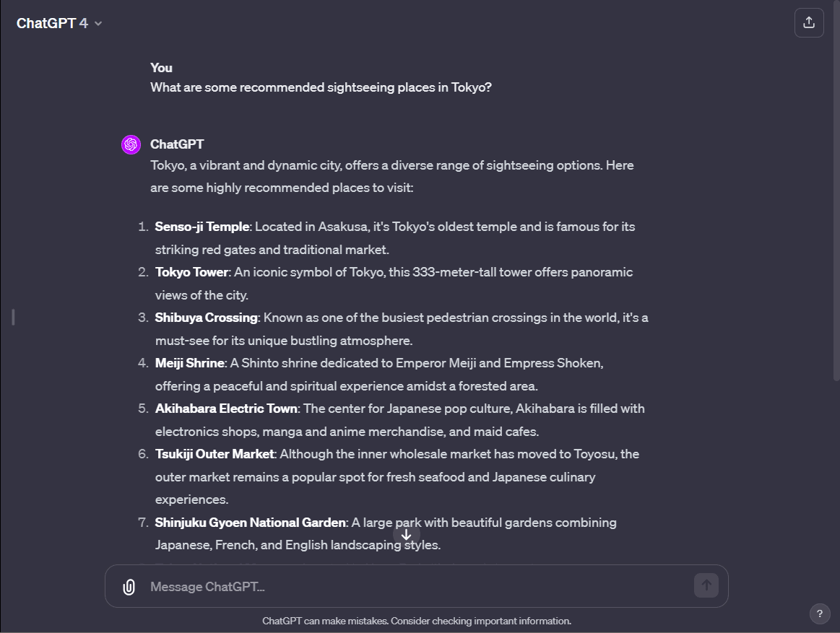This screenshot has width=840, height=633.
Task: Select the Meiji Shrine heading text
Action: point(189,362)
